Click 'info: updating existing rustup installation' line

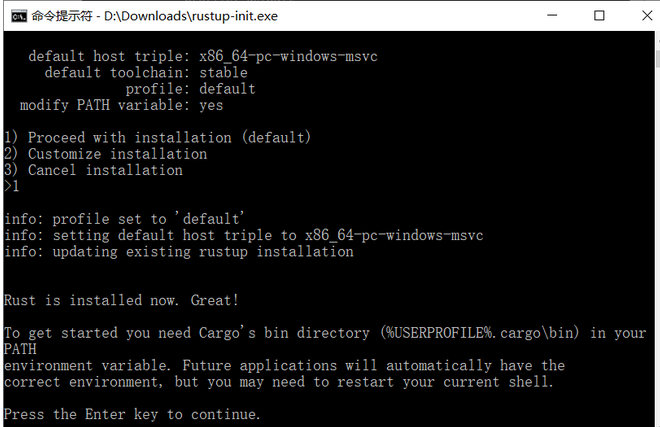pos(178,252)
